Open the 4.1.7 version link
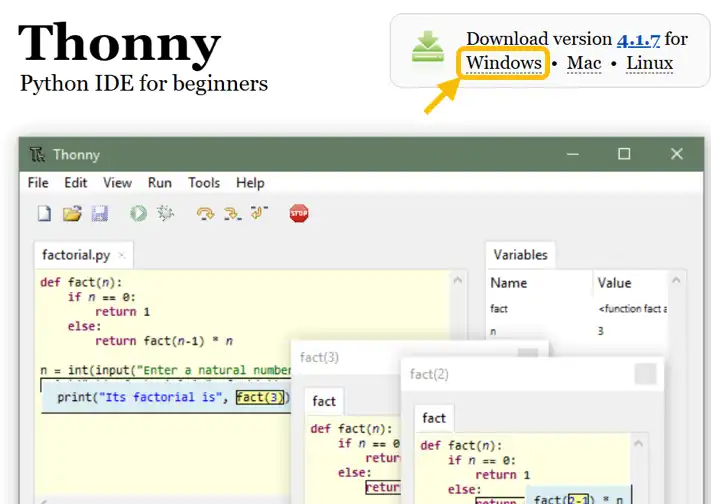The width and height of the screenshot is (711, 504). (638, 39)
